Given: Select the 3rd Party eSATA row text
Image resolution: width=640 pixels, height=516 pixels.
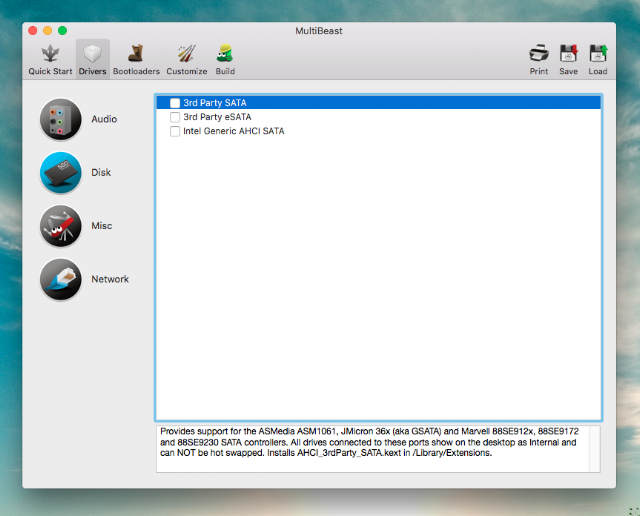Looking at the screenshot, I should coord(217,117).
